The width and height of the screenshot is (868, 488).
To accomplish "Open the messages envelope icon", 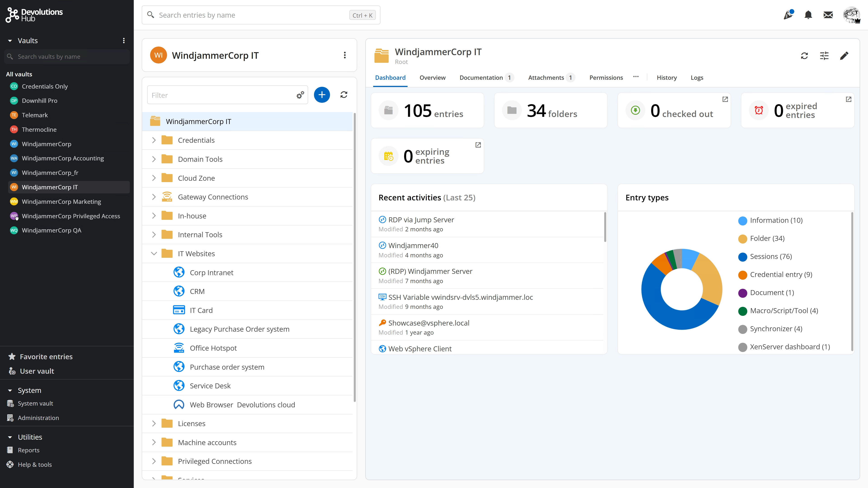I will point(828,15).
